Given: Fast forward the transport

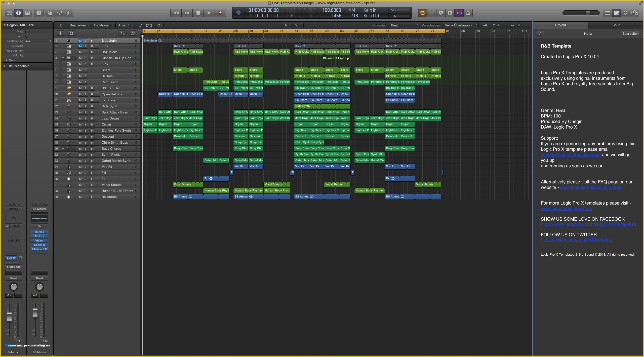Looking at the screenshot, I should point(187,13).
